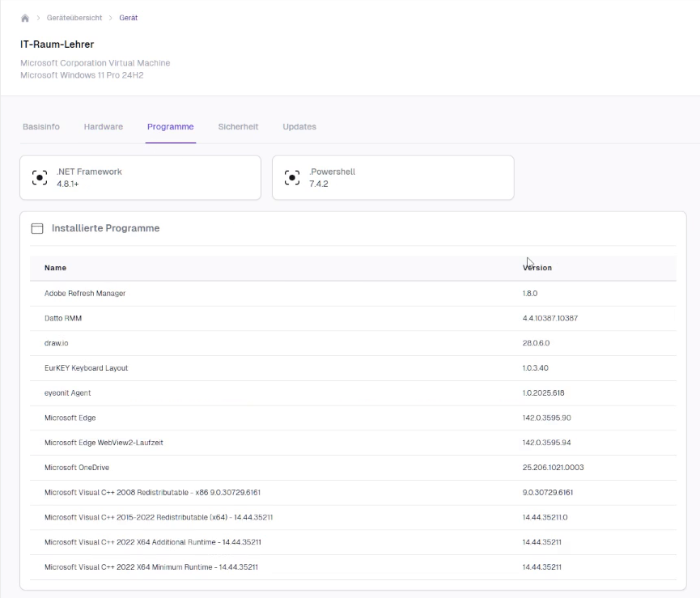
Task: Sort by the Version column header
Action: point(537,268)
